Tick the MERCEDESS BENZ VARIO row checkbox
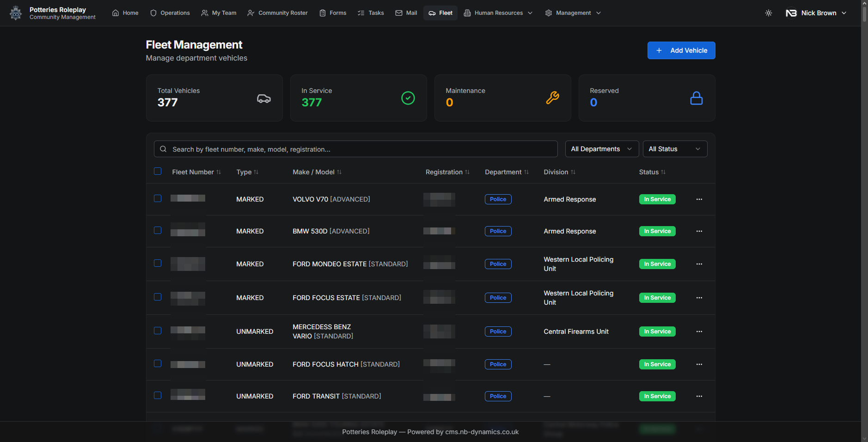The height and width of the screenshot is (442, 868). pos(158,331)
